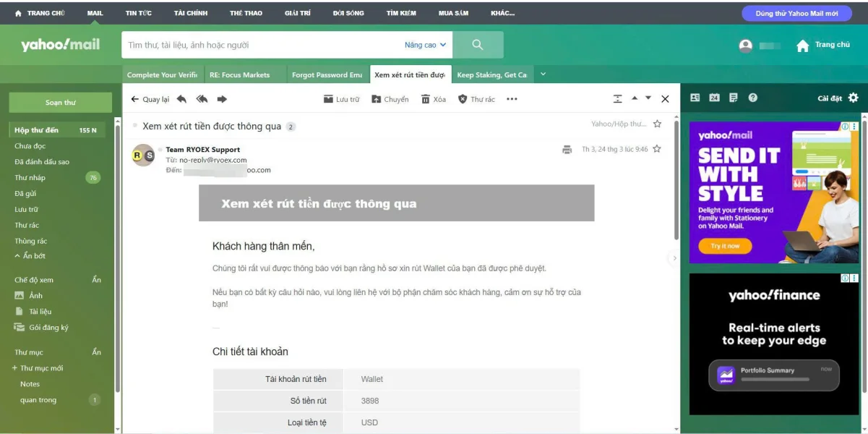Switch to Complete Your Verific email tab
This screenshot has width=868, height=434.
click(x=162, y=75)
